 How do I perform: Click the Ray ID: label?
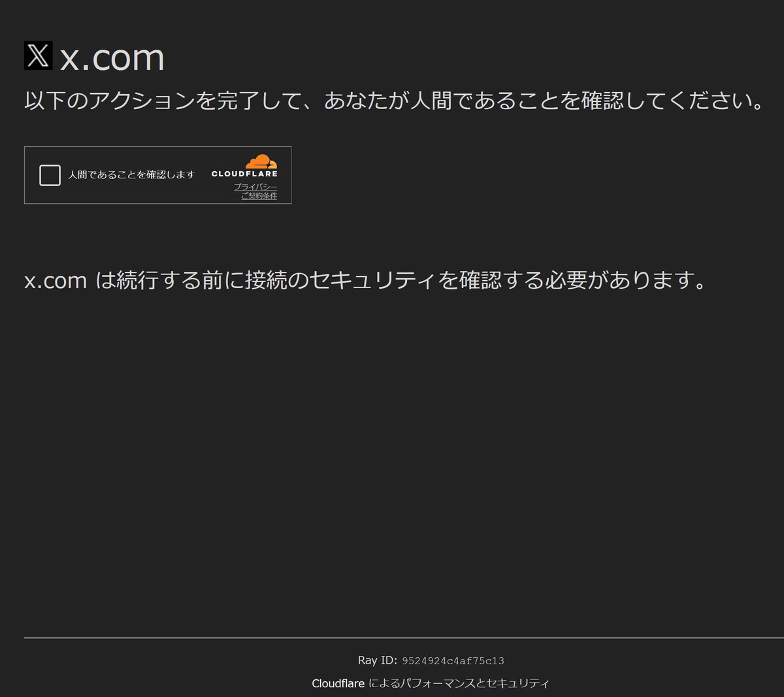377,660
